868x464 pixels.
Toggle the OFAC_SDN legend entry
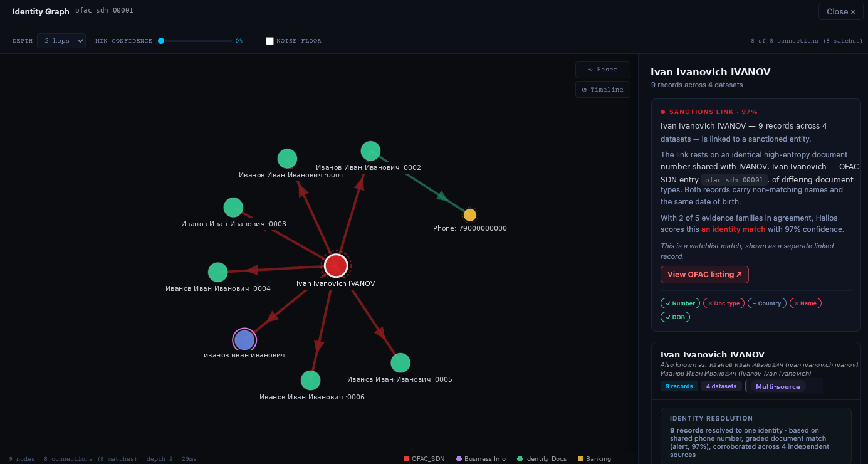pos(424,459)
